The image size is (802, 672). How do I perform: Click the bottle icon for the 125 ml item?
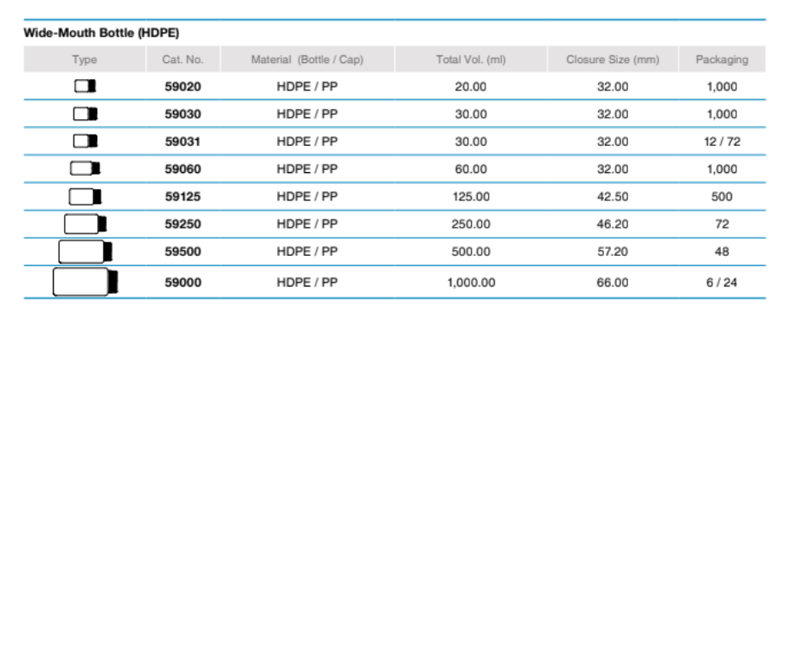coord(85,196)
